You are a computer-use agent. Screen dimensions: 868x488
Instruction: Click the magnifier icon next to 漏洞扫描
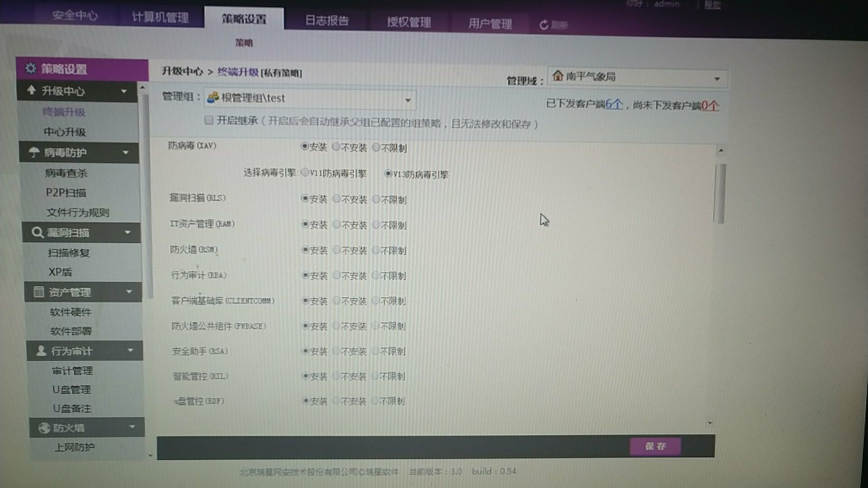(x=37, y=232)
